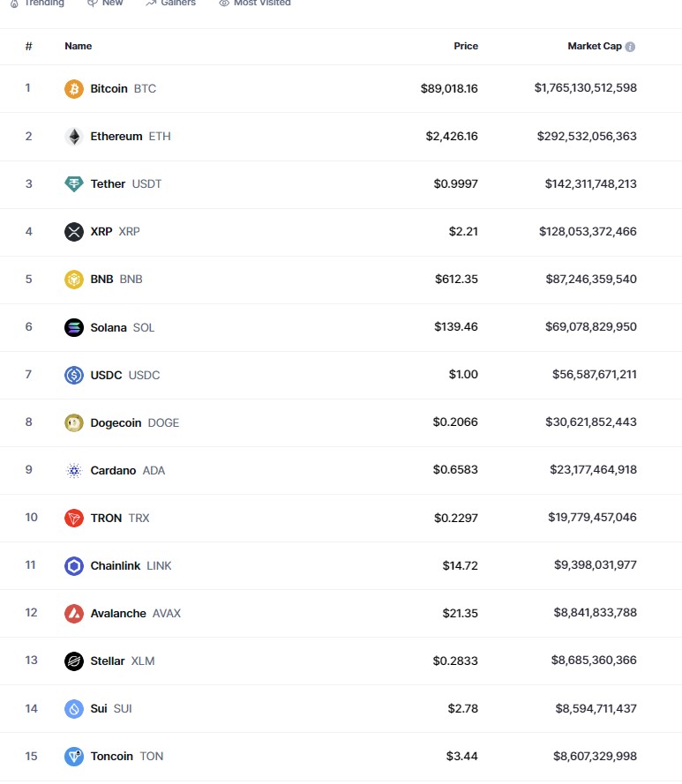Click the Bitcoin coin logo
The height and width of the screenshot is (784, 682).
pos(74,89)
